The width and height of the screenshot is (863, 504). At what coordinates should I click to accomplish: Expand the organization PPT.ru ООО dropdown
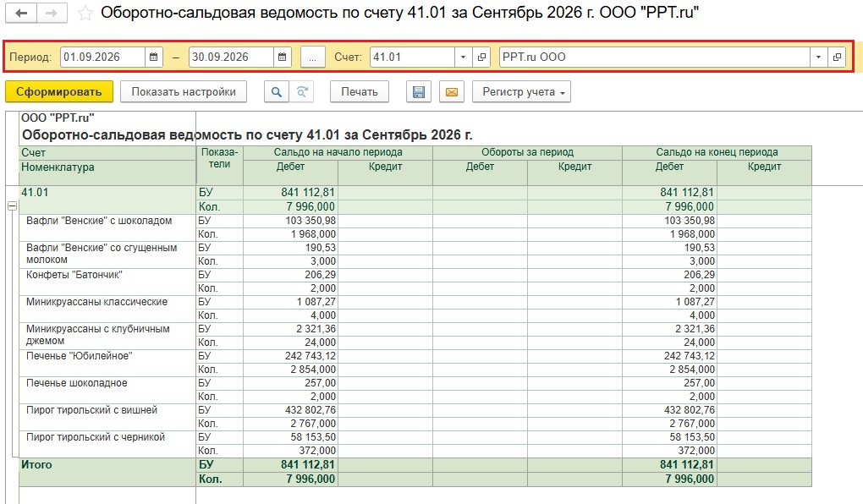click(x=818, y=57)
